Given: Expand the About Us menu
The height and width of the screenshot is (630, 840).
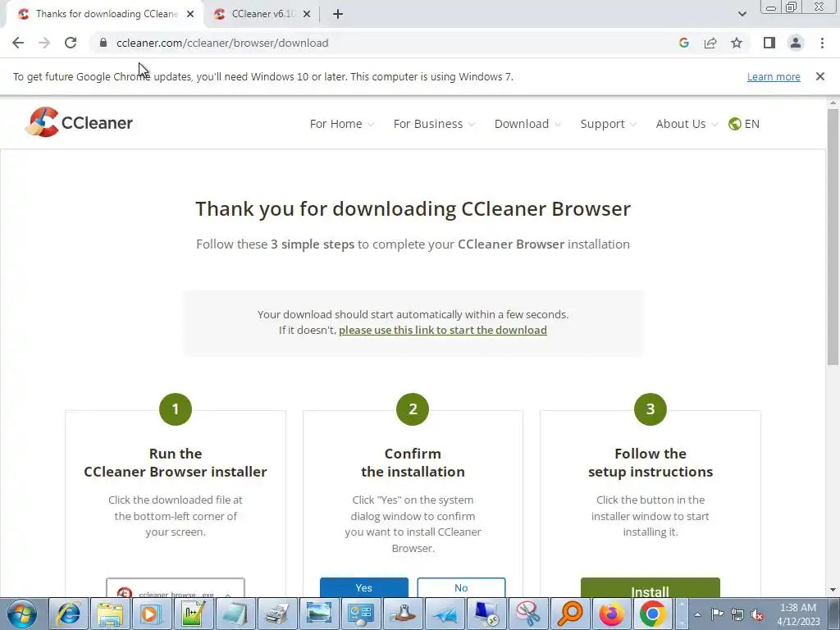Looking at the screenshot, I should point(687,124).
